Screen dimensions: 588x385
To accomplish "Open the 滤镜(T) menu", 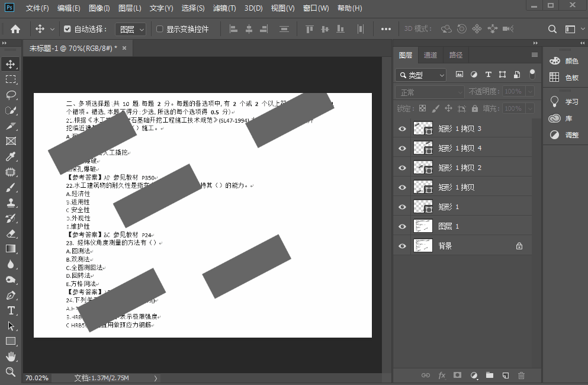I will pos(224,8).
